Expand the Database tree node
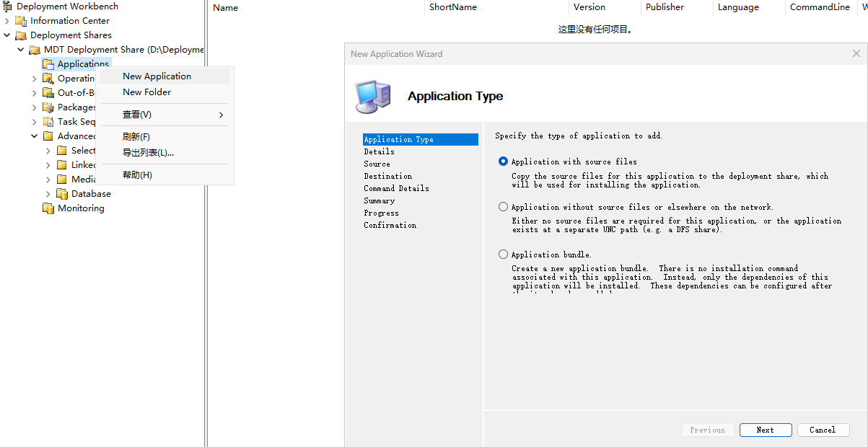Viewport: 868px width, 447px height. tap(48, 194)
